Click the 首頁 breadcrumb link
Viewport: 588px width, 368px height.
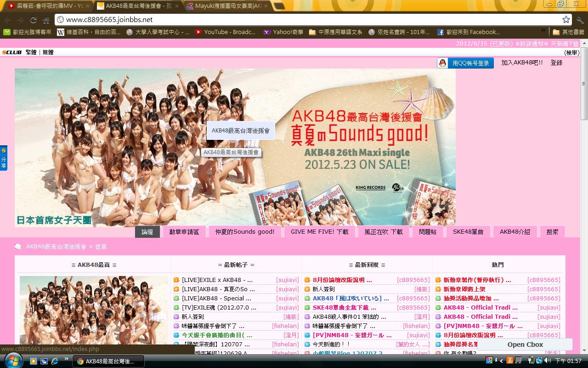pyautogui.click(x=101, y=247)
